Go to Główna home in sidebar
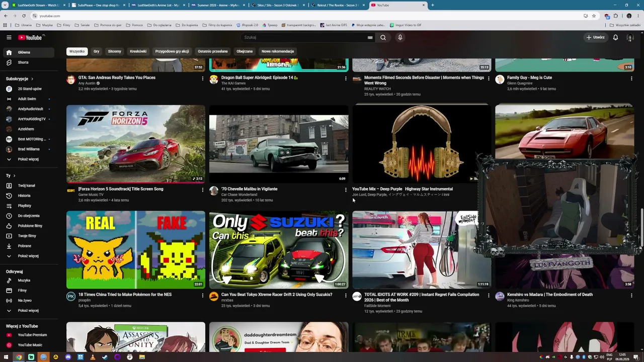This screenshot has width=644, height=362. click(x=29, y=52)
